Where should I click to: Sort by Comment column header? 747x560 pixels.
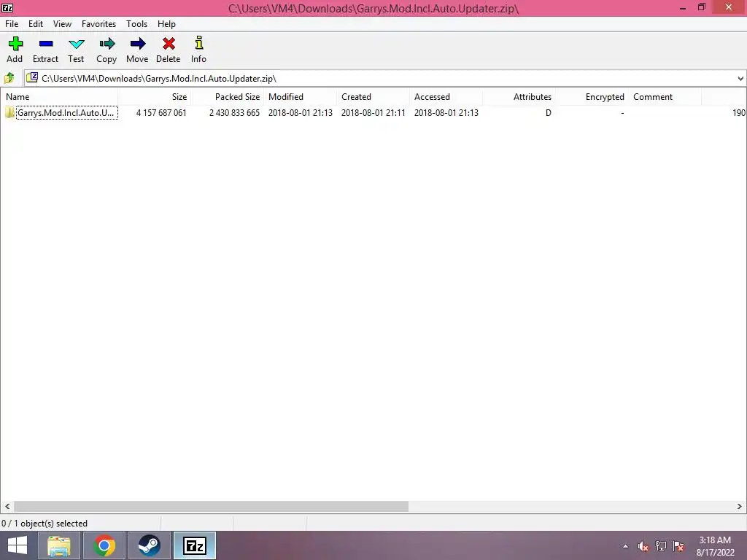(665, 97)
